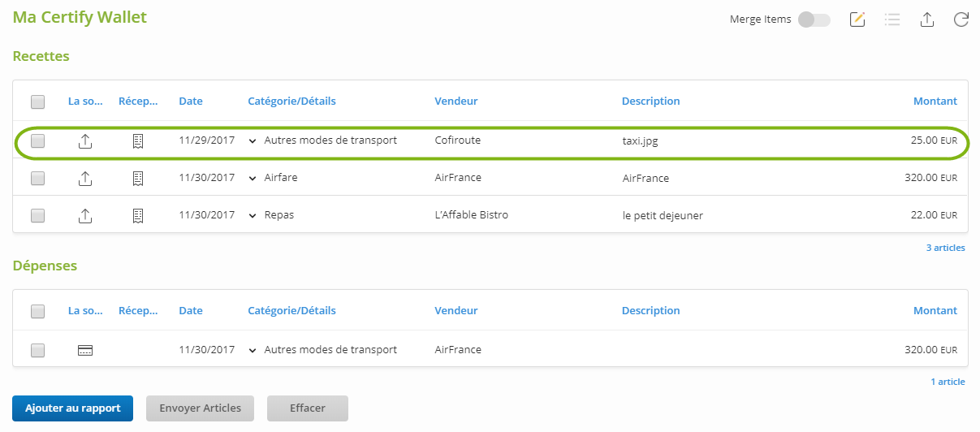This screenshot has width=980, height=432.
Task: Expand the Repas category chevron
Action: point(253,215)
